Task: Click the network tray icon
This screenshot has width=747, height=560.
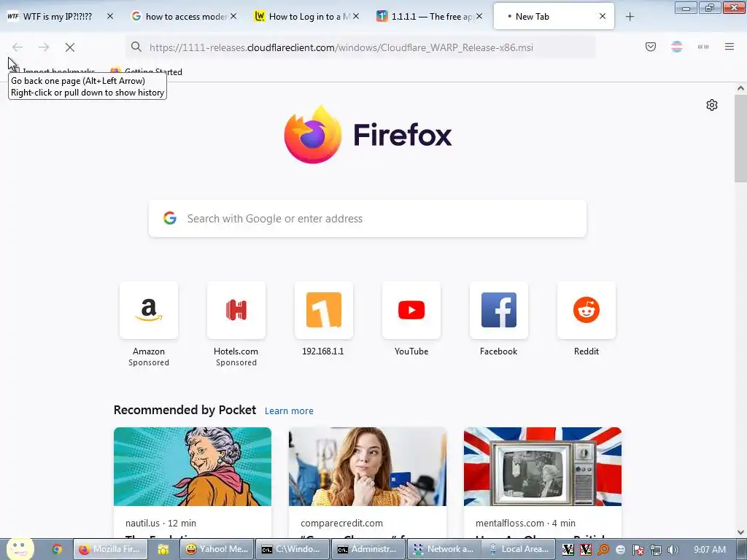Action: click(656, 550)
